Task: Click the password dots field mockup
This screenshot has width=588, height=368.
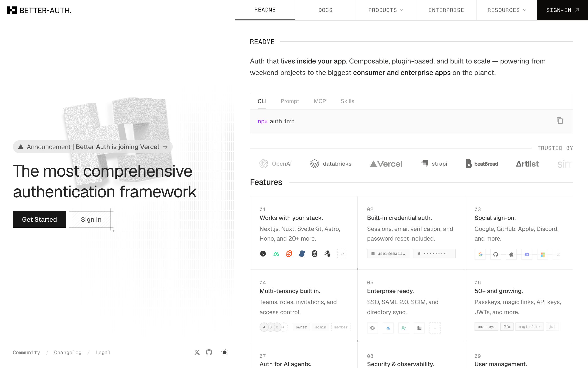Action: 434,253
